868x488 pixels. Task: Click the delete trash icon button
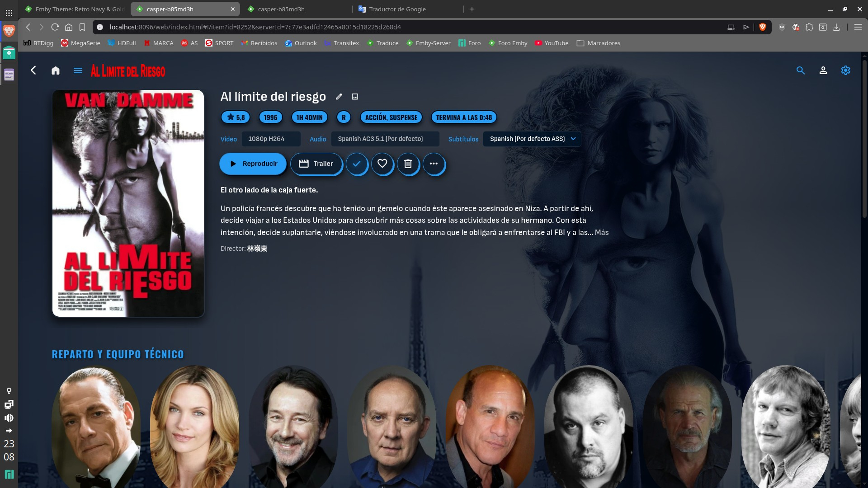tap(408, 164)
